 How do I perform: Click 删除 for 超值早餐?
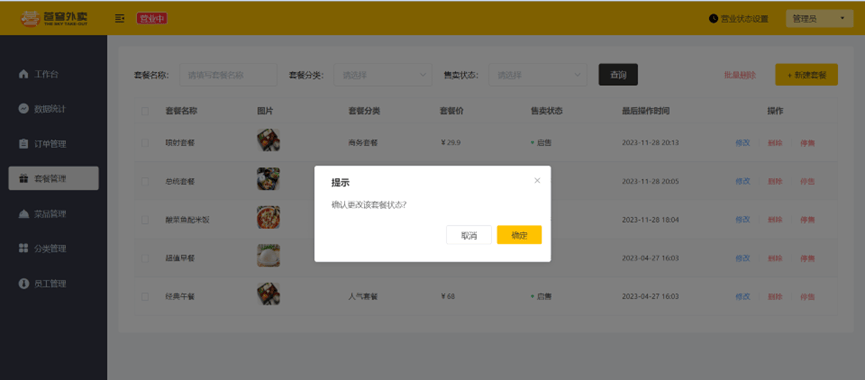click(775, 258)
